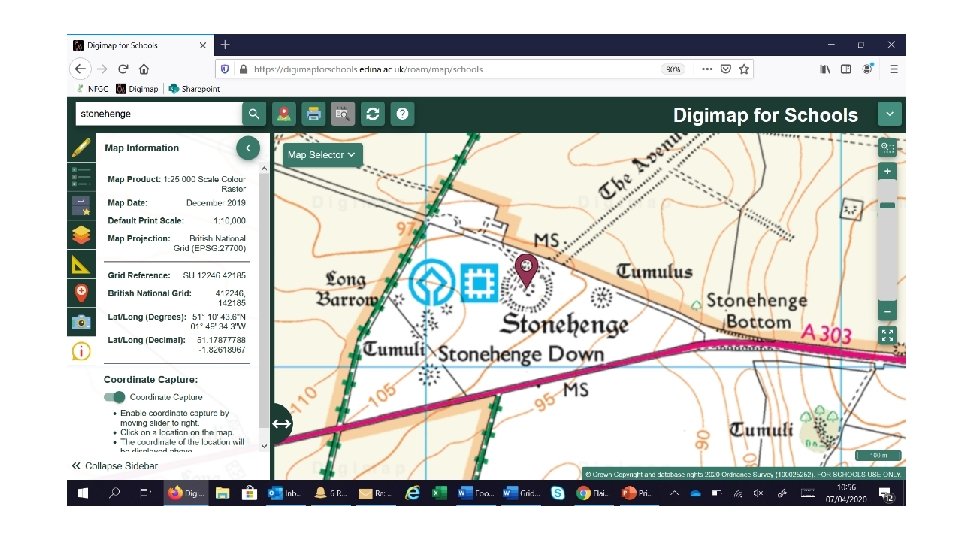Go to the browser home page
The height and width of the screenshot is (540, 960).
pyautogui.click(x=144, y=69)
